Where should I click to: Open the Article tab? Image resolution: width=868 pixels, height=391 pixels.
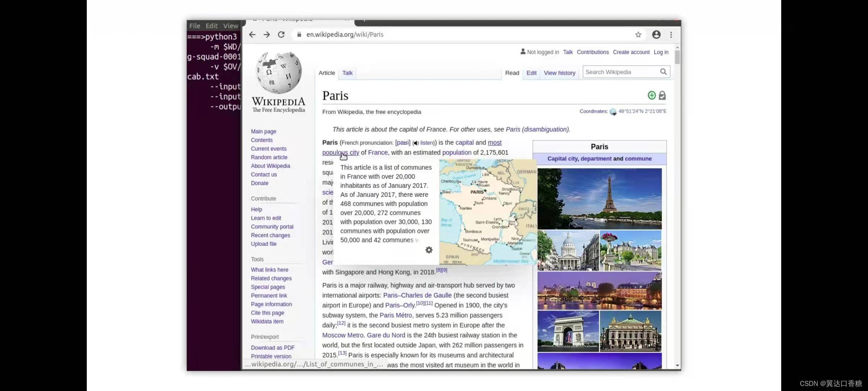pyautogui.click(x=327, y=73)
